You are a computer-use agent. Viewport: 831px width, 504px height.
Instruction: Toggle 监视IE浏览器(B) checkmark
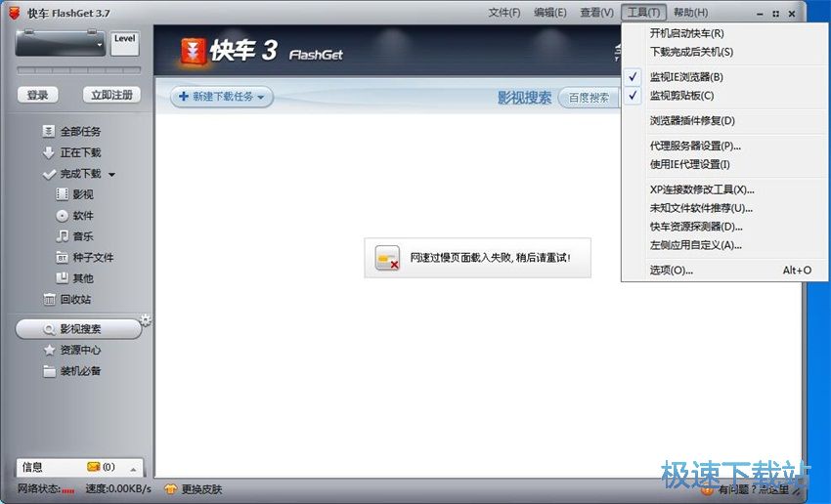[633, 77]
